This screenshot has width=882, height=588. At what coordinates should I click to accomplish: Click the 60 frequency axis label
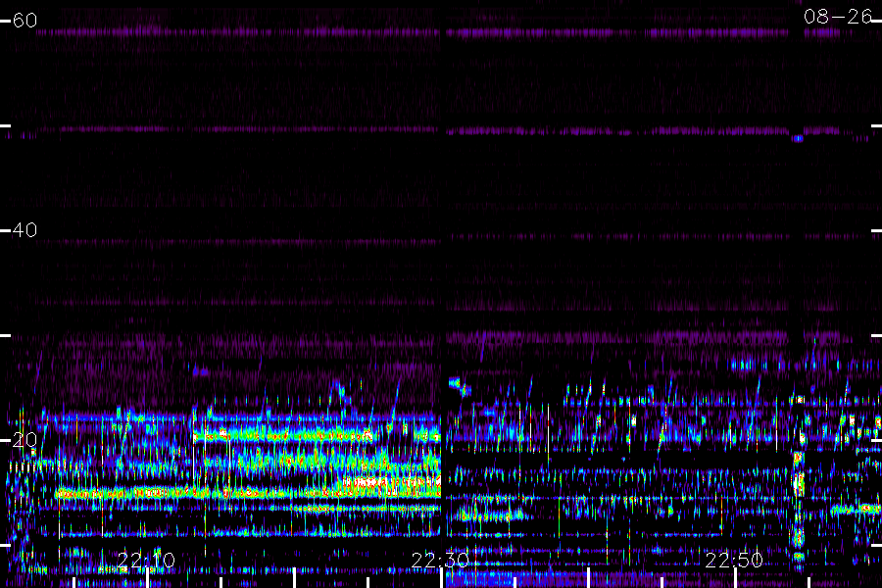[24, 21]
